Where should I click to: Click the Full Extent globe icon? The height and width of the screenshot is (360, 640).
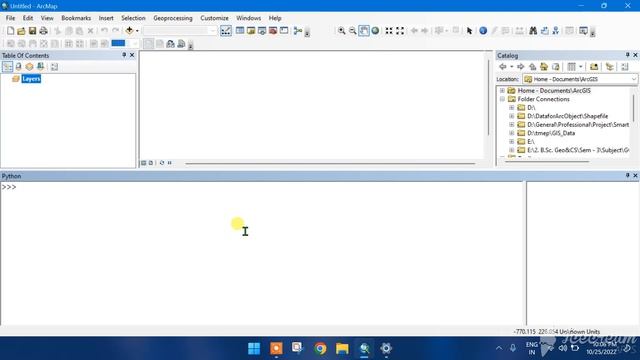pos(375,31)
